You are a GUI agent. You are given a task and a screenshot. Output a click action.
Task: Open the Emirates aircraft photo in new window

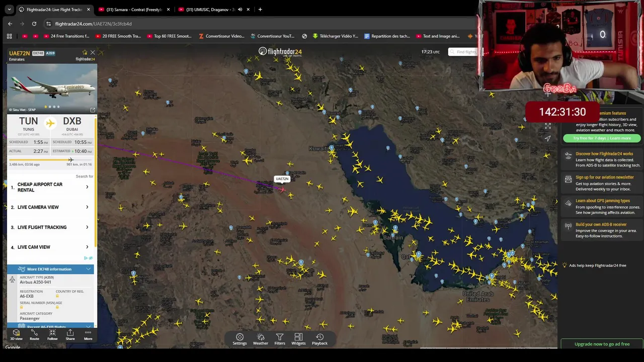[x=93, y=110]
